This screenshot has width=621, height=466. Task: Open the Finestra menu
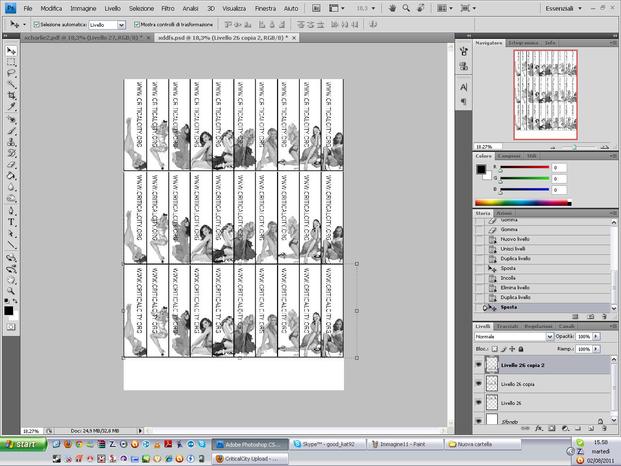pyautogui.click(x=265, y=8)
